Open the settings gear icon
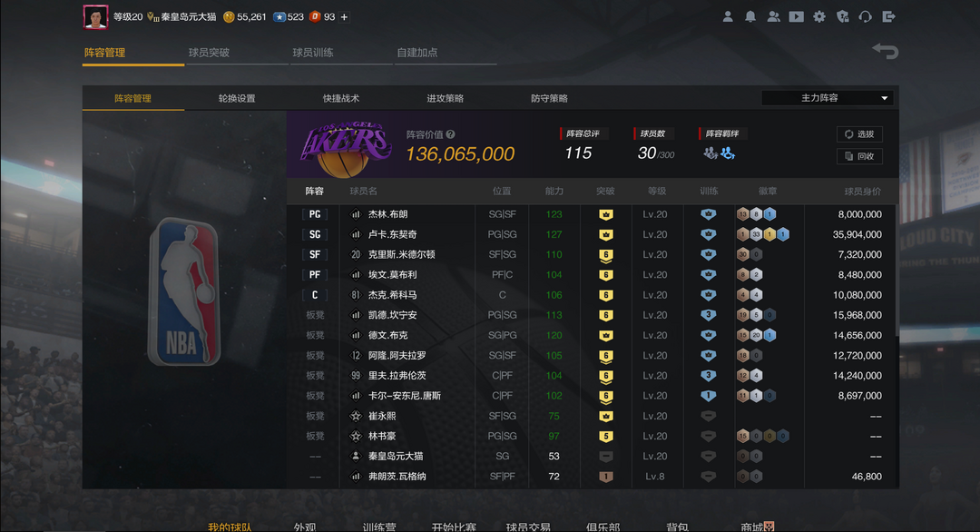 (x=818, y=17)
